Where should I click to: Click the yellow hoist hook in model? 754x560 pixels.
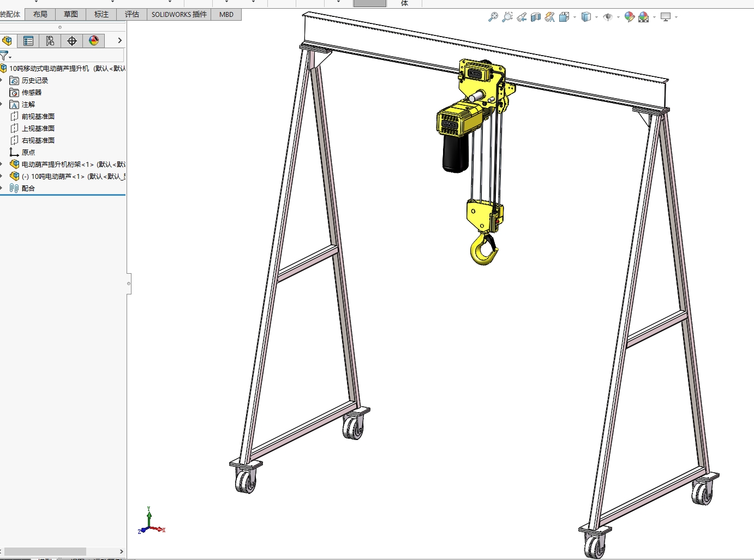484,250
